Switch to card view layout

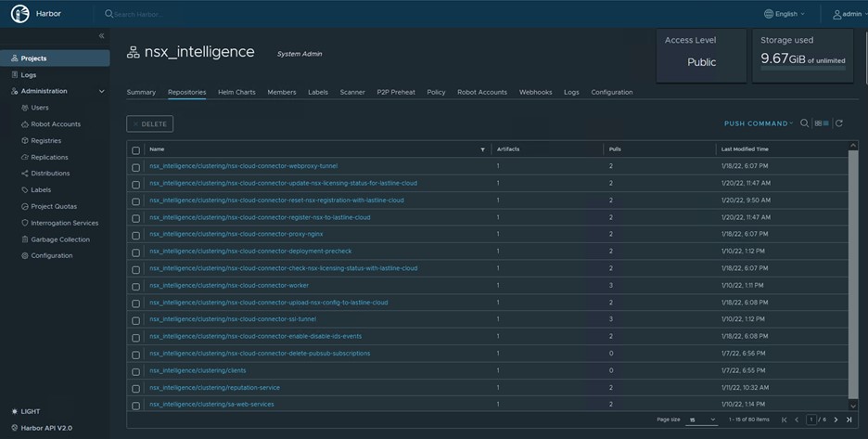point(818,123)
